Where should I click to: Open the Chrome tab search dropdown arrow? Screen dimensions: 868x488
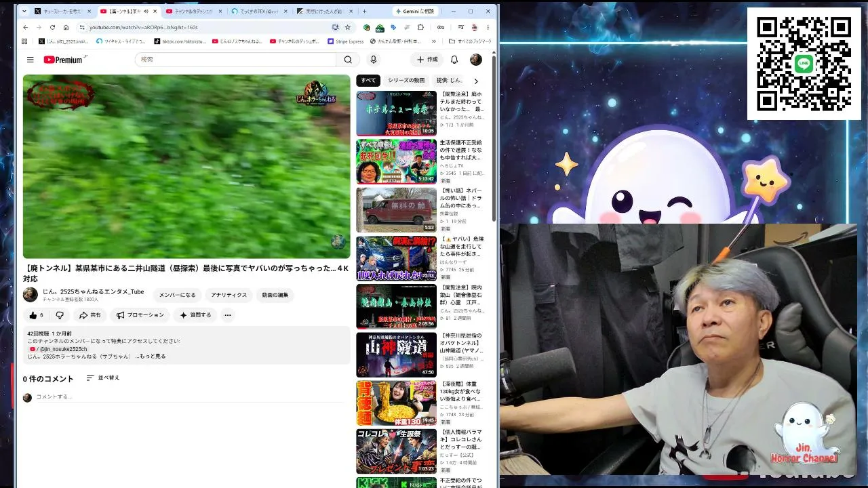click(25, 11)
